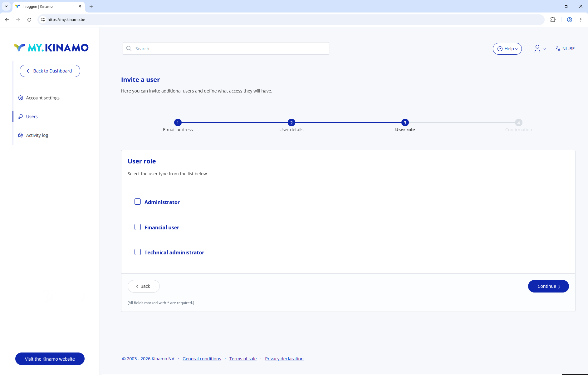Reload the page
The height and width of the screenshot is (375, 588).
tap(29, 20)
